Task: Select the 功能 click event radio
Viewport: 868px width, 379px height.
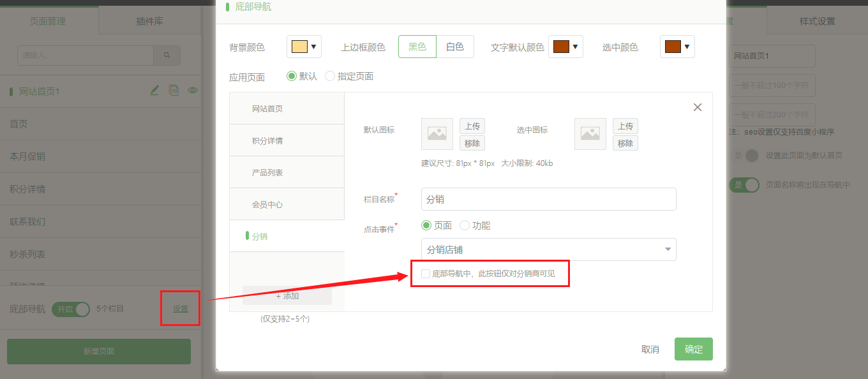Action: click(x=465, y=225)
